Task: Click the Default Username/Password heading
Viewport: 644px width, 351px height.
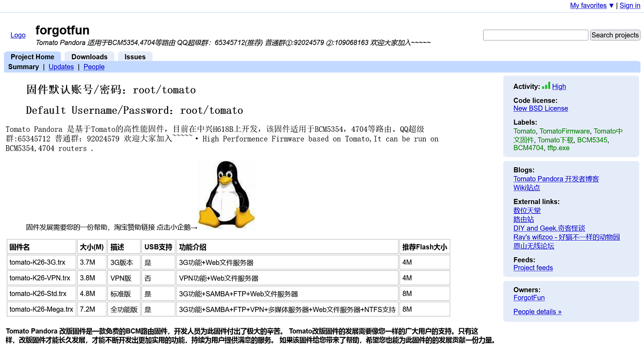Action: click(x=135, y=110)
